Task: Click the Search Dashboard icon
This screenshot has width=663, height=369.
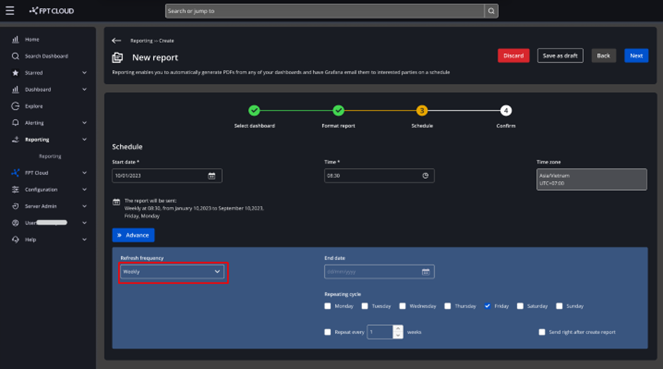Action: 15,56
